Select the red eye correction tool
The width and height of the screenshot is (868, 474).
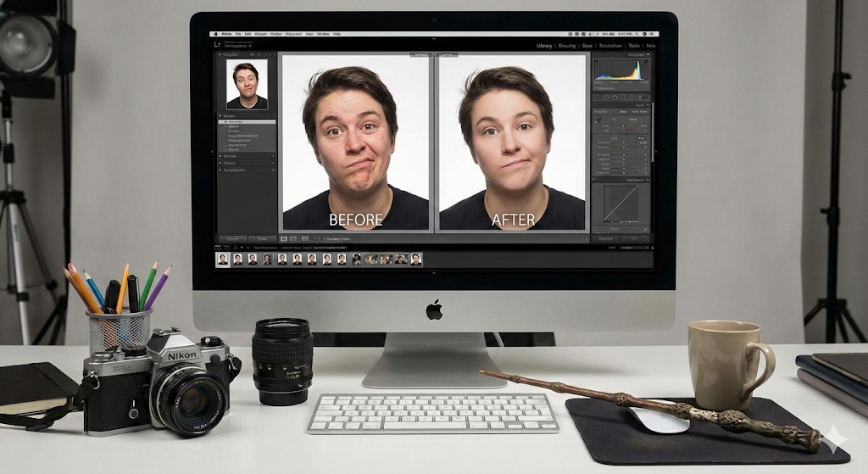pyautogui.click(x=615, y=98)
